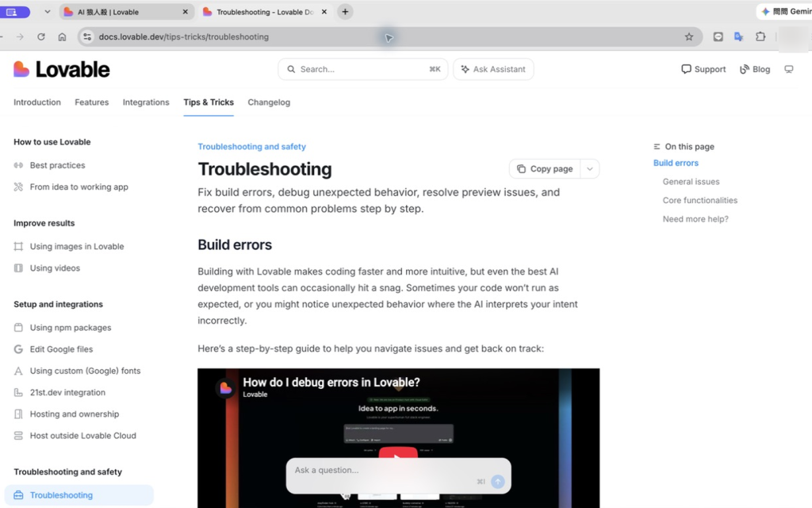
Task: Click Lovable channel avatar on video
Action: [x=225, y=387]
